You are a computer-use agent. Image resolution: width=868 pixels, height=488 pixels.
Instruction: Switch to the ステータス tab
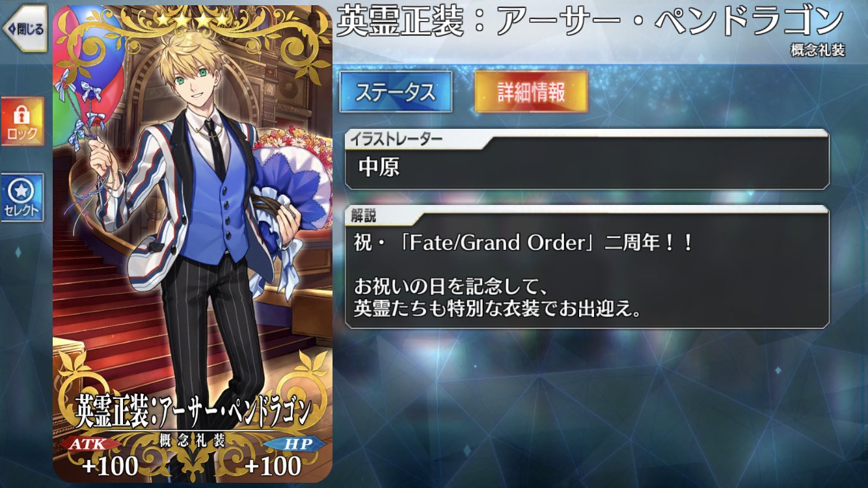click(396, 92)
